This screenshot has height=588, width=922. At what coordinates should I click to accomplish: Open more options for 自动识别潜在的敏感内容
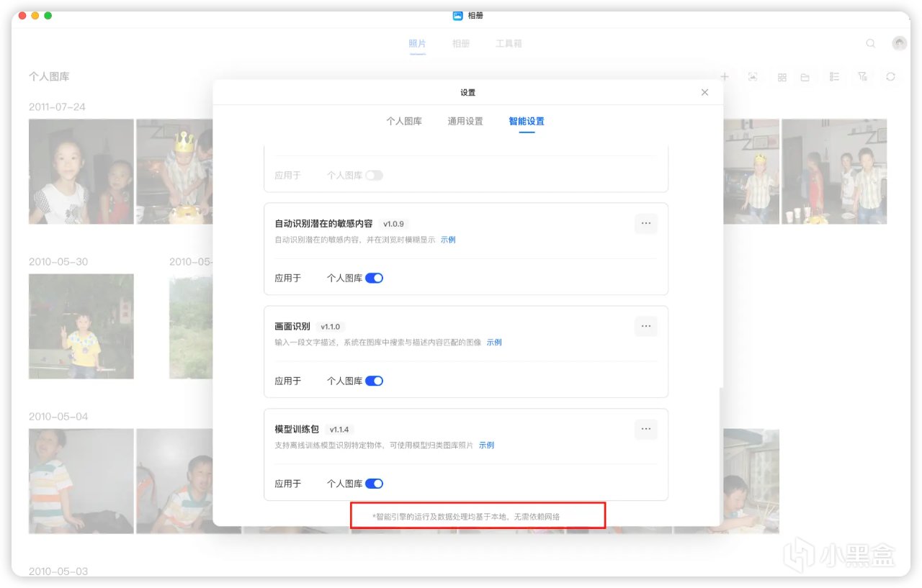[646, 224]
